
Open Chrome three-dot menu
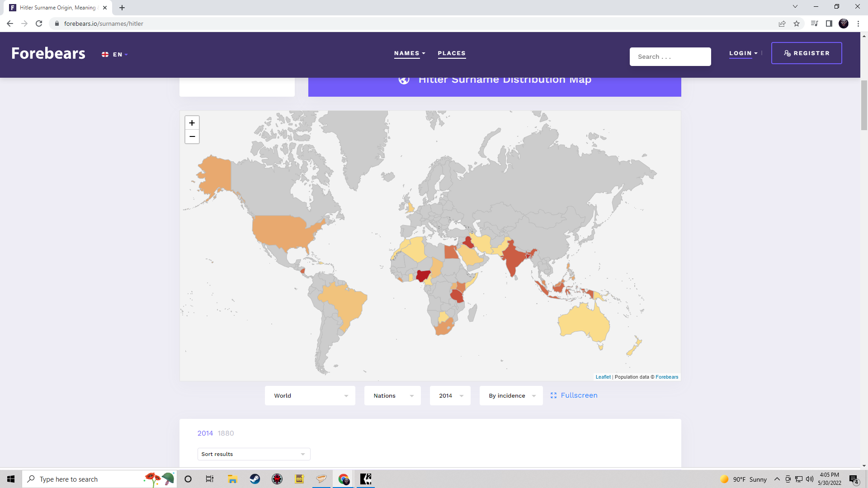tap(858, 23)
